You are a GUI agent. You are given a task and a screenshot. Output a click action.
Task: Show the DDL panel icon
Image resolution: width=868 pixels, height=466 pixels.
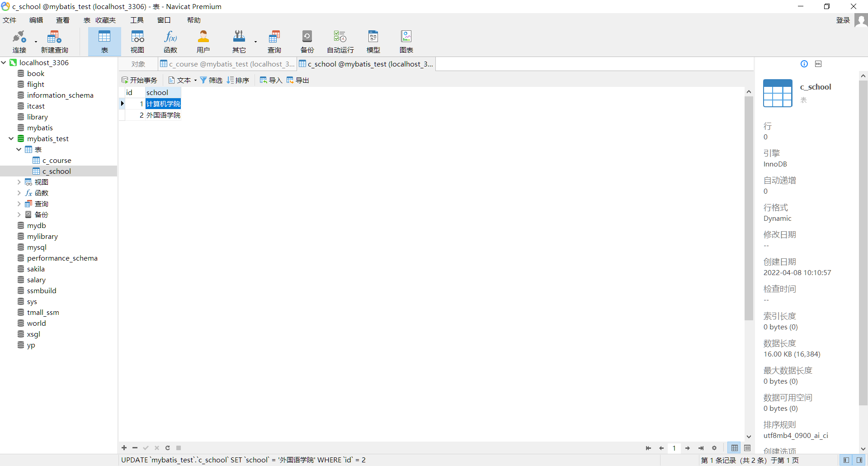pos(818,64)
